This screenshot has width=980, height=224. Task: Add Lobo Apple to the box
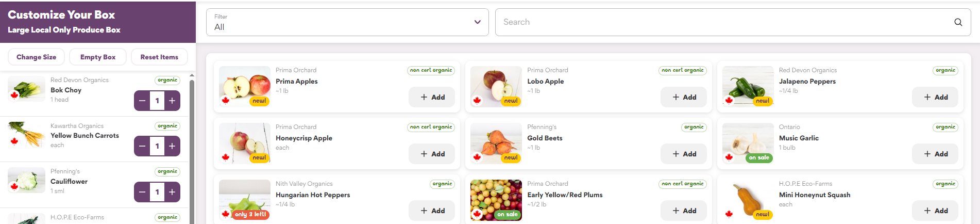pyautogui.click(x=683, y=97)
